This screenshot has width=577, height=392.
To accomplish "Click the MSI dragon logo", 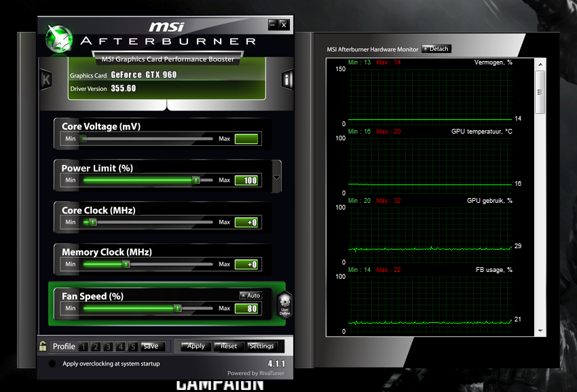I will click(x=58, y=39).
